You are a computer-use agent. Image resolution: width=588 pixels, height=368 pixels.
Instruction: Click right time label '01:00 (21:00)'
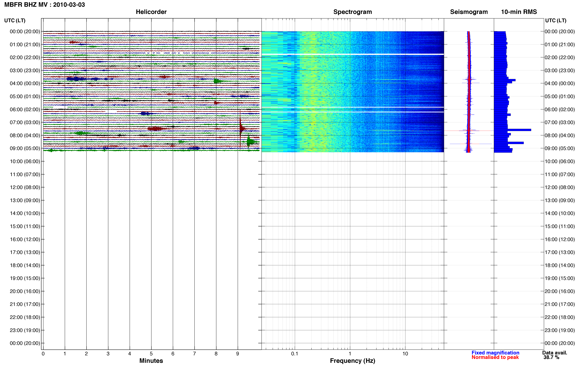560,44
